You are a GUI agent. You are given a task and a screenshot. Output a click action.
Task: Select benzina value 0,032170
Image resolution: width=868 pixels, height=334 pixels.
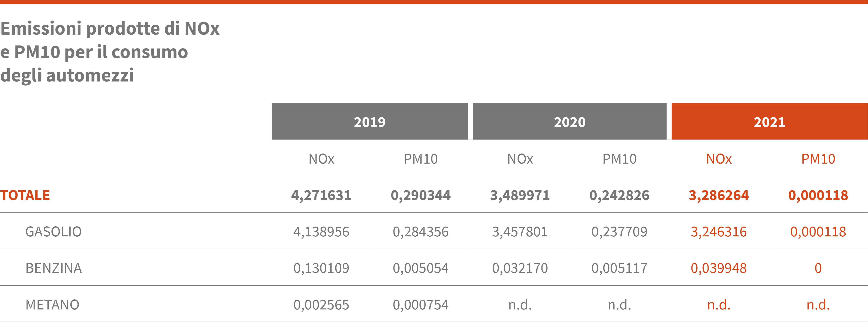click(520, 268)
